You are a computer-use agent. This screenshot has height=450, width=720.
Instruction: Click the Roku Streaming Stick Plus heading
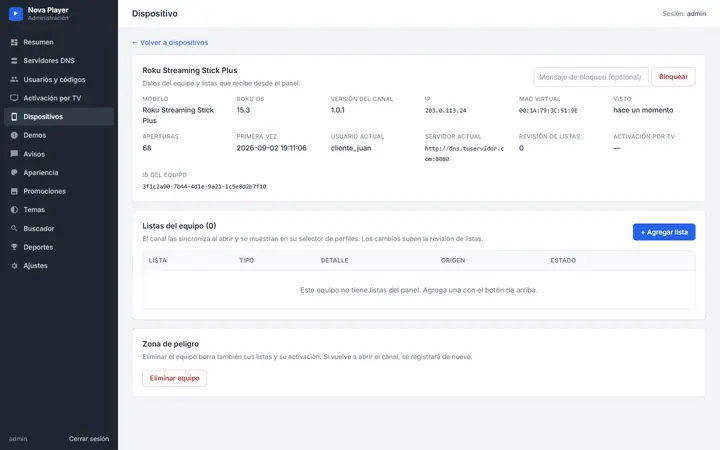(190, 70)
